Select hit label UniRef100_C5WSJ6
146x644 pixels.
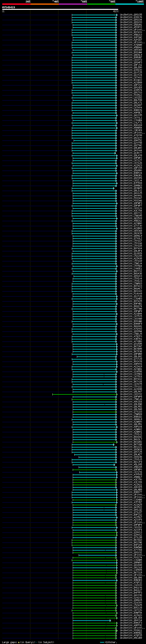point(131,399)
